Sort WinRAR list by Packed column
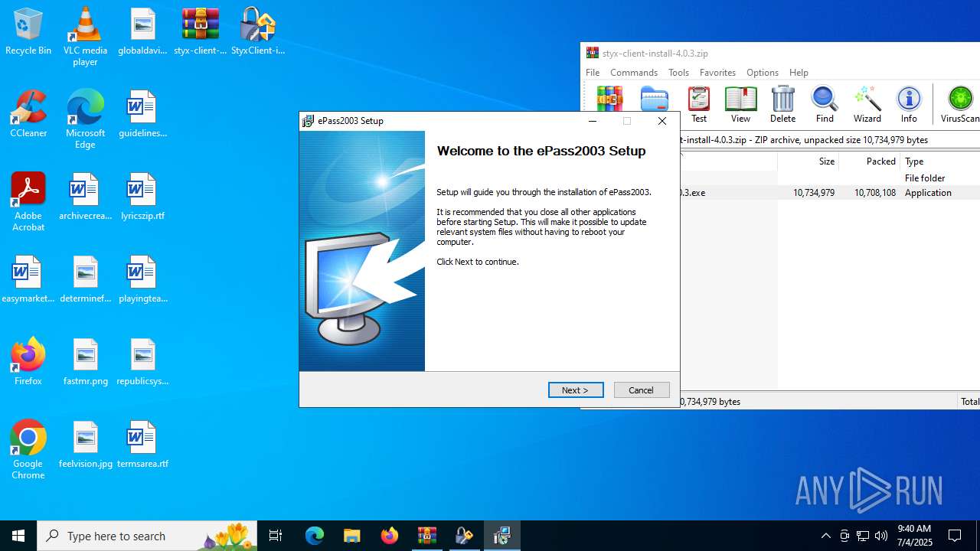980x551 pixels. (x=869, y=161)
